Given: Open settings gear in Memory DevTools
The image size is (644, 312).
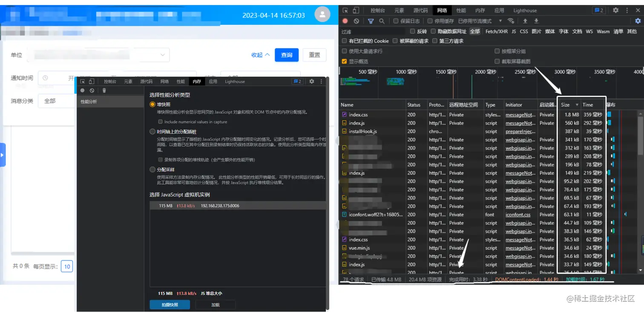Looking at the screenshot, I should coord(311,81).
